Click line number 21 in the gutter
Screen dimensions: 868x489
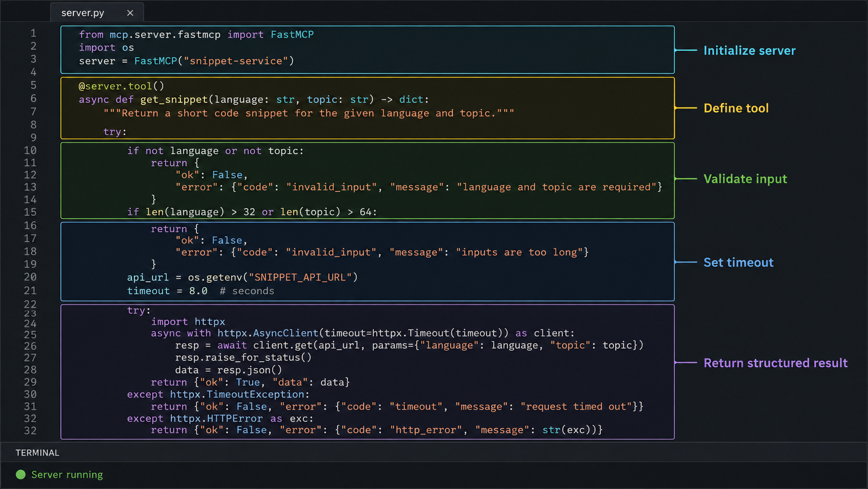[30, 291]
